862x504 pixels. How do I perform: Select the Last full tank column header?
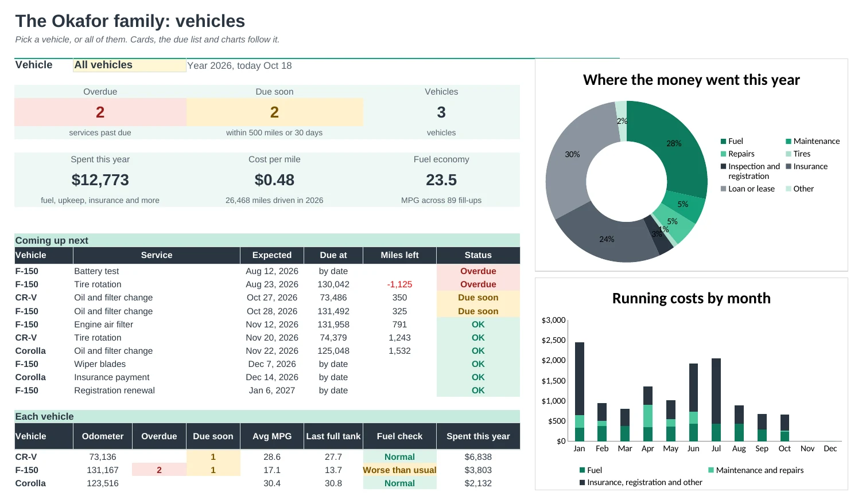point(333,436)
